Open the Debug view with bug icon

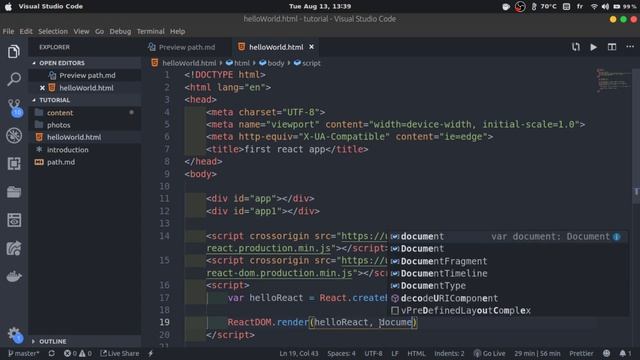[14, 136]
